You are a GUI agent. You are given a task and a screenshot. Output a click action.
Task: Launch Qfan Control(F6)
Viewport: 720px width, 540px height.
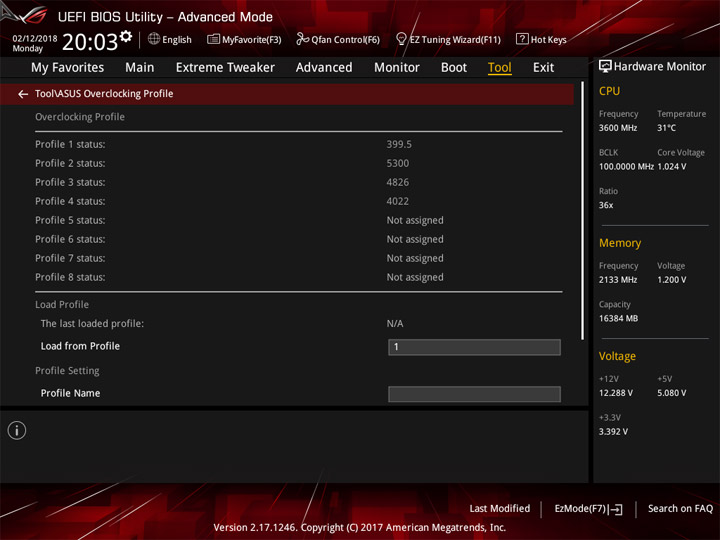tap(345, 40)
